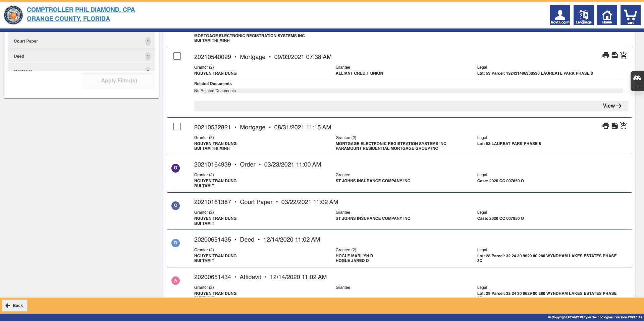This screenshot has height=321, width=644.
Task: Add document 20210532821 to cart
Action: (624, 126)
